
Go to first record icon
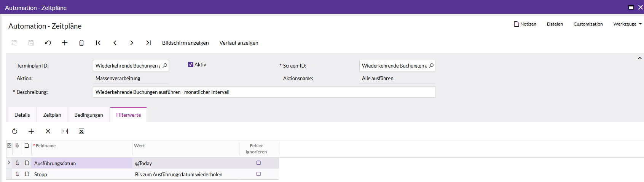[x=98, y=43]
